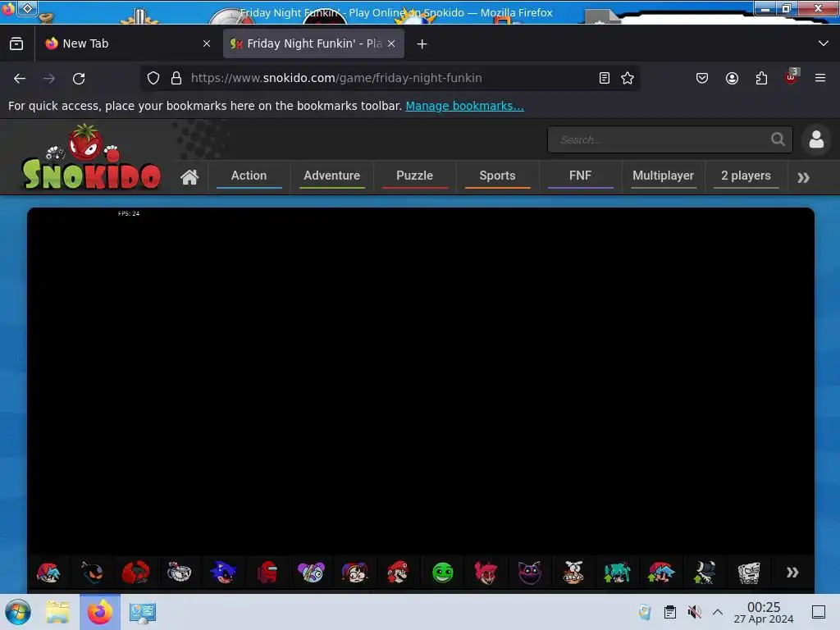Select the black bomb Whitty icon

pos(92,572)
